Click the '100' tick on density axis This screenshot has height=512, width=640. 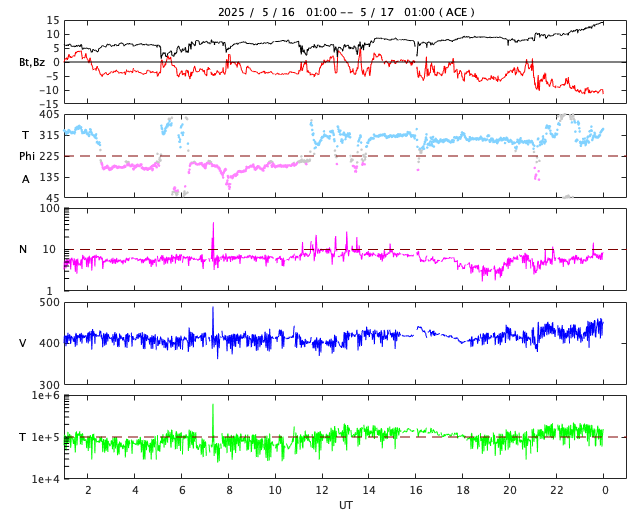click(x=49, y=209)
